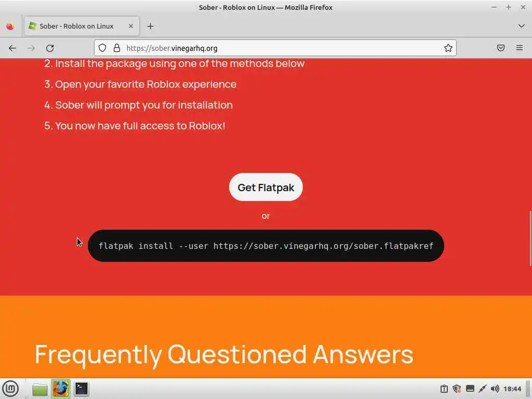Click 'Install the package using one of the methods below'
Screen dimensions: 532x399
coord(180,63)
